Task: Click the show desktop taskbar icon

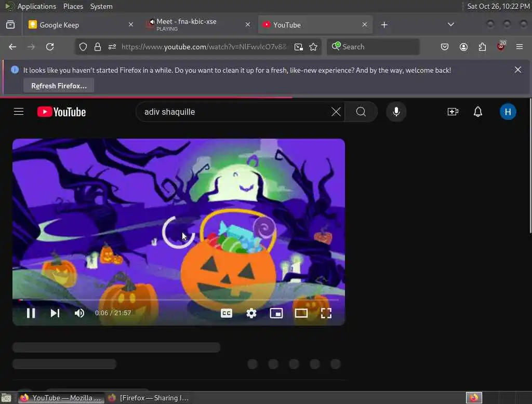Action: pos(6,398)
